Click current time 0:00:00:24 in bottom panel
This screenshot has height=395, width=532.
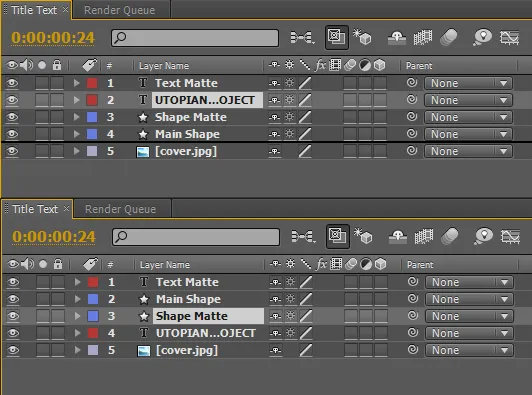click(x=54, y=237)
